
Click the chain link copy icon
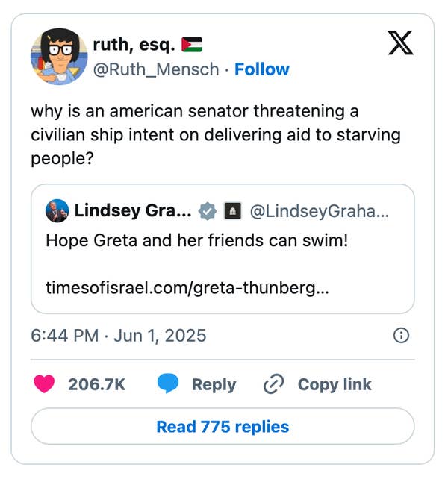[274, 383]
